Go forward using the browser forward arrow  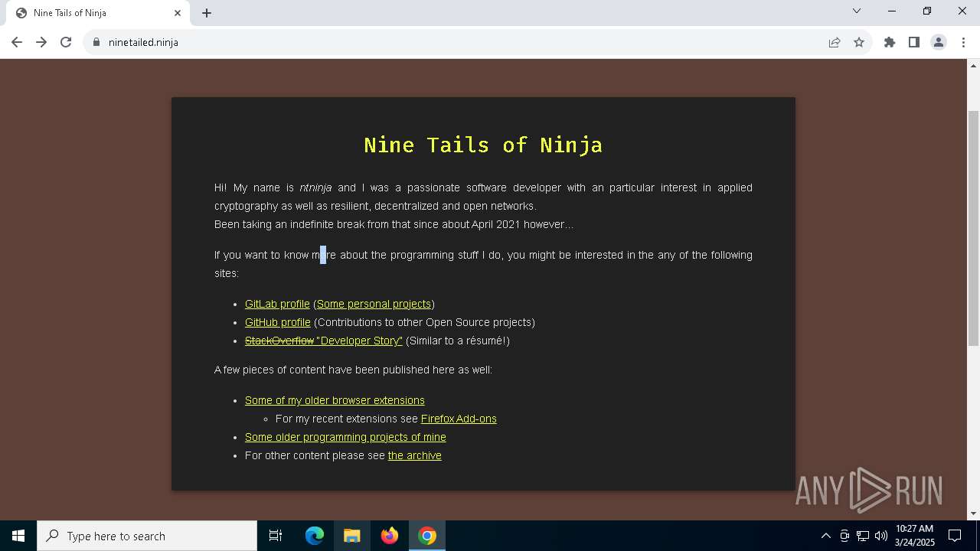click(x=41, y=42)
